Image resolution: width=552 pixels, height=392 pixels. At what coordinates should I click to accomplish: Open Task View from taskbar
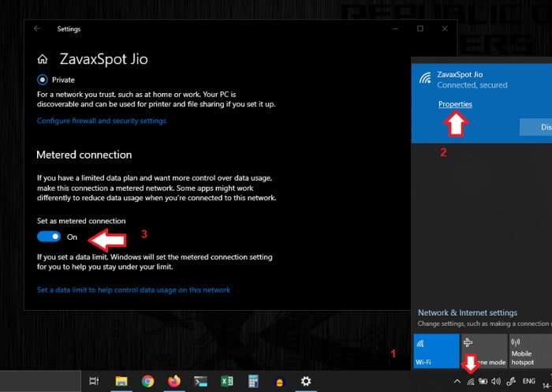[94, 381]
